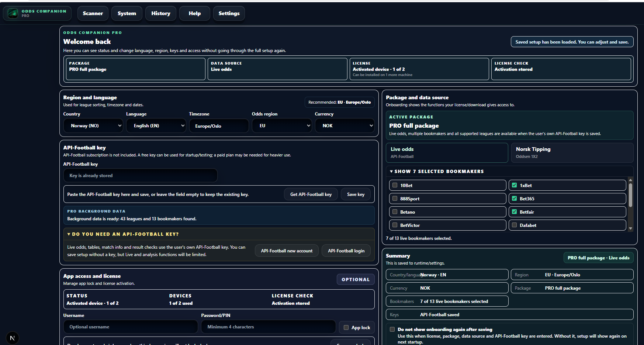Click the Package PRO full package summary row
Viewport: 644px width, 345px height.
(x=572, y=288)
